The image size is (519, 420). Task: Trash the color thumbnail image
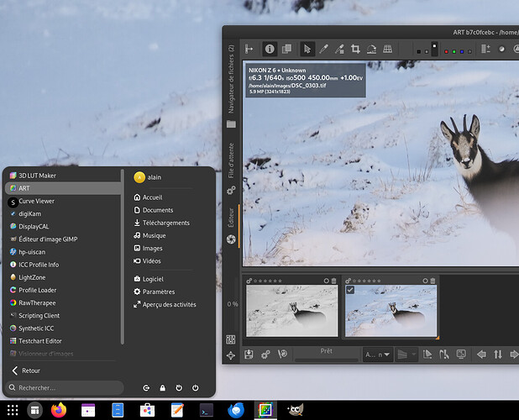[x=432, y=281]
